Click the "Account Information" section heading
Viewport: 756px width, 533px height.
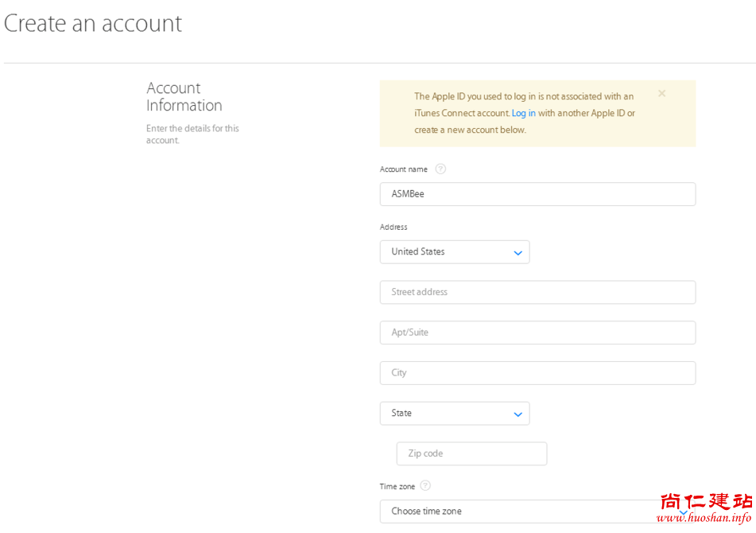184,96
